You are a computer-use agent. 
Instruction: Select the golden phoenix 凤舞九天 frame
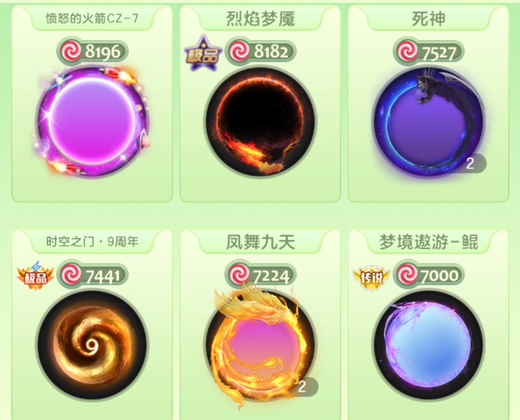click(x=260, y=345)
